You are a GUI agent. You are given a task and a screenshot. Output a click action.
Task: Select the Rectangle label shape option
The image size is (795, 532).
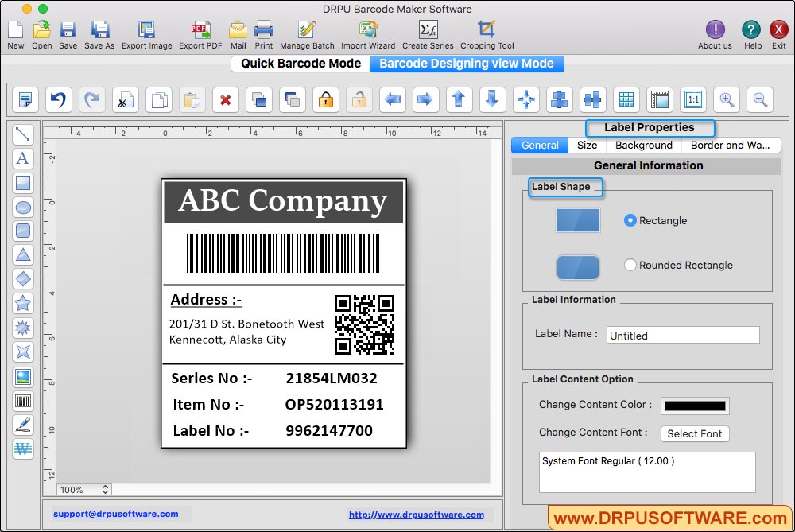tap(632, 220)
